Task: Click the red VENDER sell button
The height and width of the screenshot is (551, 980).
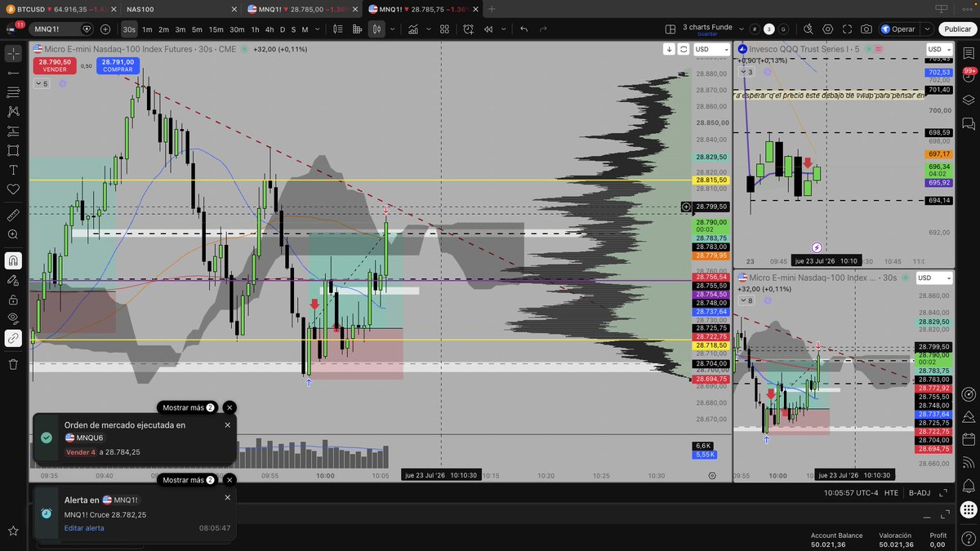Action: click(55, 65)
